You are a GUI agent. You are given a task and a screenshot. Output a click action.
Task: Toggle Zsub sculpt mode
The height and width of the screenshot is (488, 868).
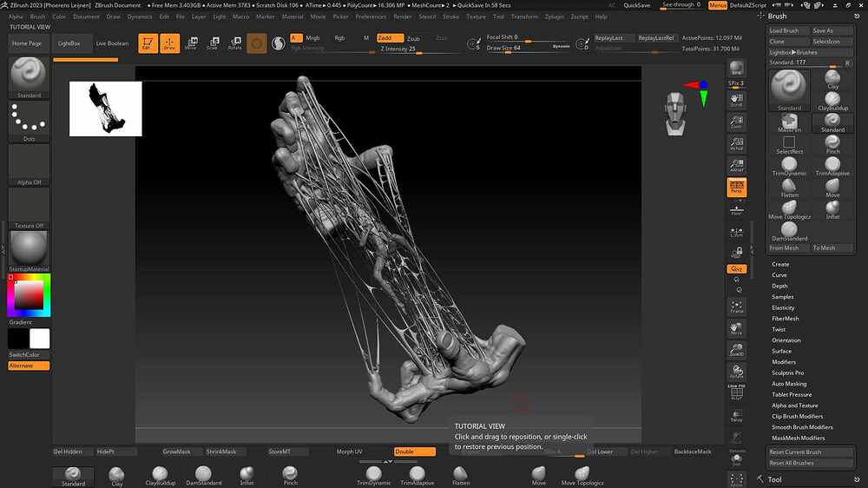click(413, 38)
